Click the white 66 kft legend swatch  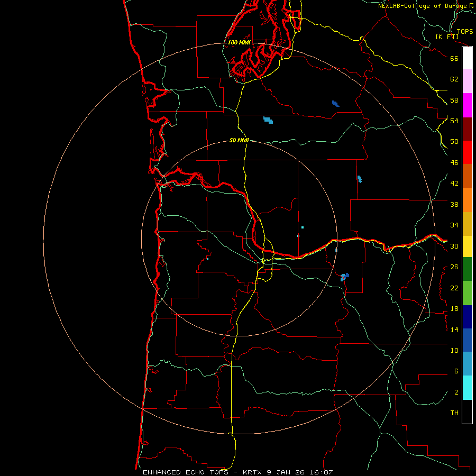[x=467, y=58]
